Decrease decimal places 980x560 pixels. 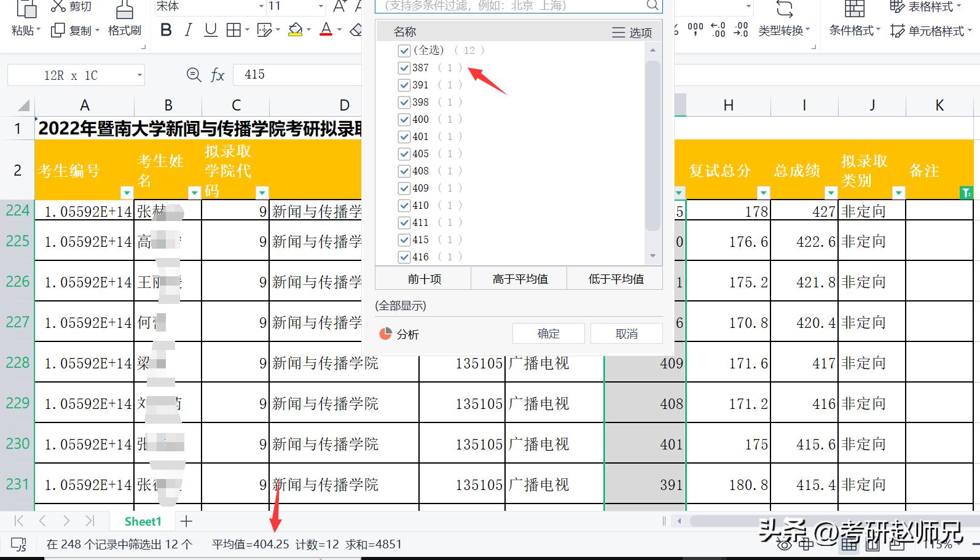pos(741,29)
